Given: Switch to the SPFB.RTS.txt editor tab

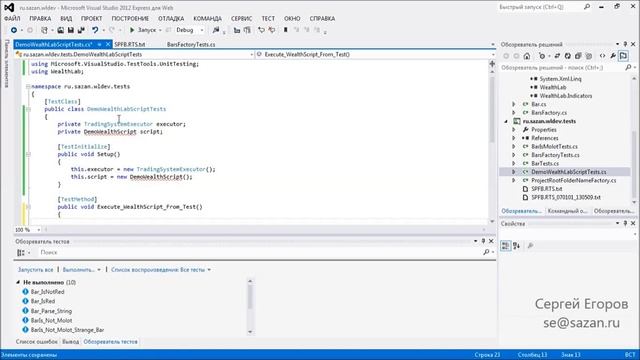Looking at the screenshot, I should [129, 44].
